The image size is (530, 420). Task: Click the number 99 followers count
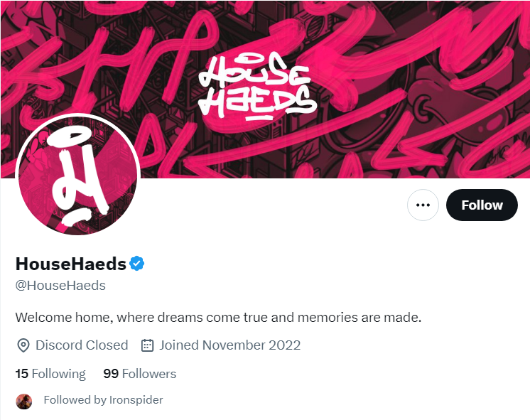click(111, 374)
